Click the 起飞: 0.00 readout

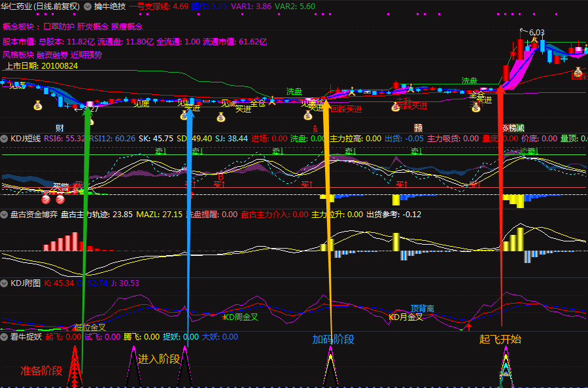[63, 337]
